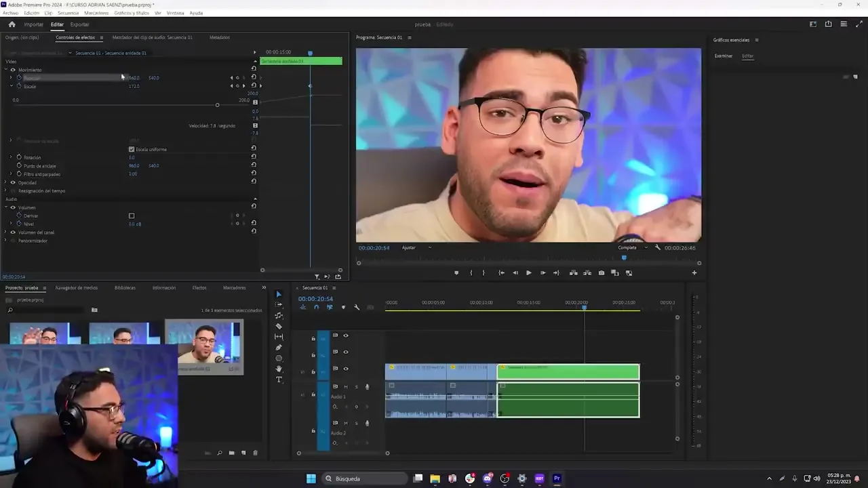Toggle the Opacidad effect visibility eye
The width and height of the screenshot is (868, 488).
(x=13, y=182)
